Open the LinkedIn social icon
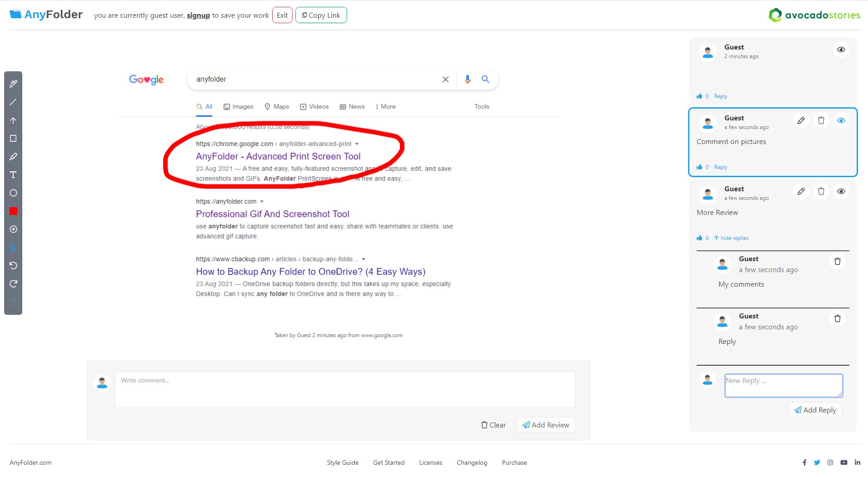The height and width of the screenshot is (477, 868). point(858,462)
